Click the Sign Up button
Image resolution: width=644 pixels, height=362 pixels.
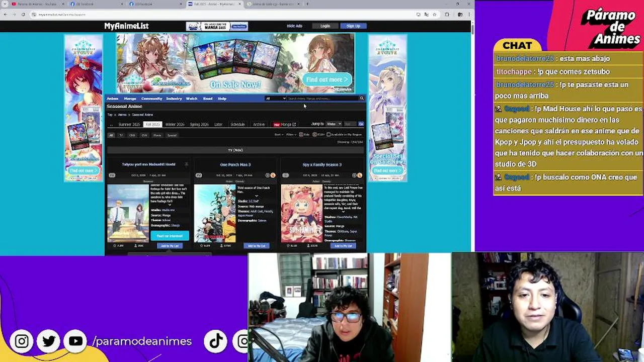coord(353,26)
